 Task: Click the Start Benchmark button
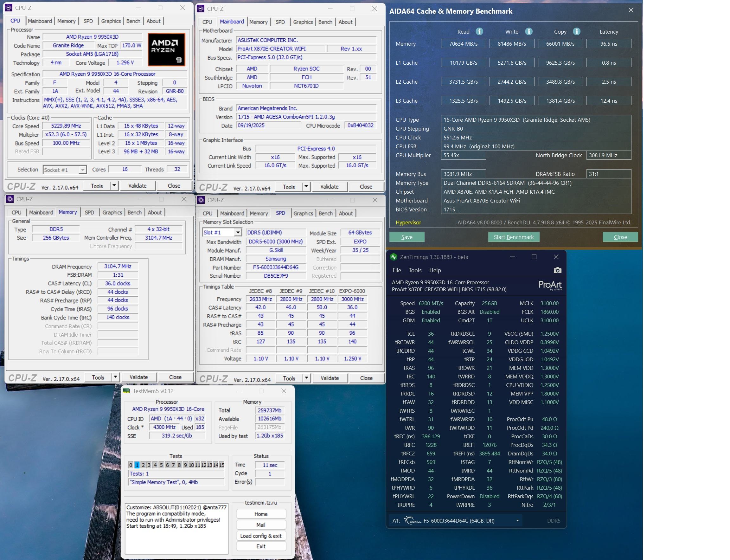[x=513, y=237]
